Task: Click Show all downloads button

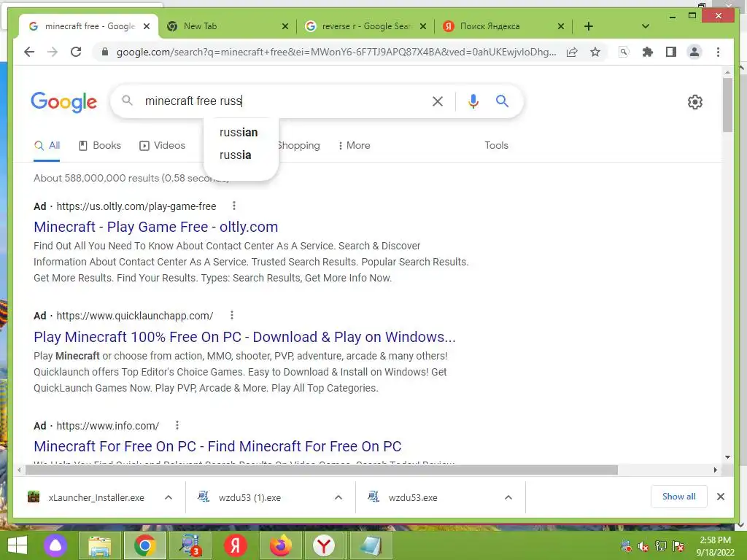Action: 678,497
